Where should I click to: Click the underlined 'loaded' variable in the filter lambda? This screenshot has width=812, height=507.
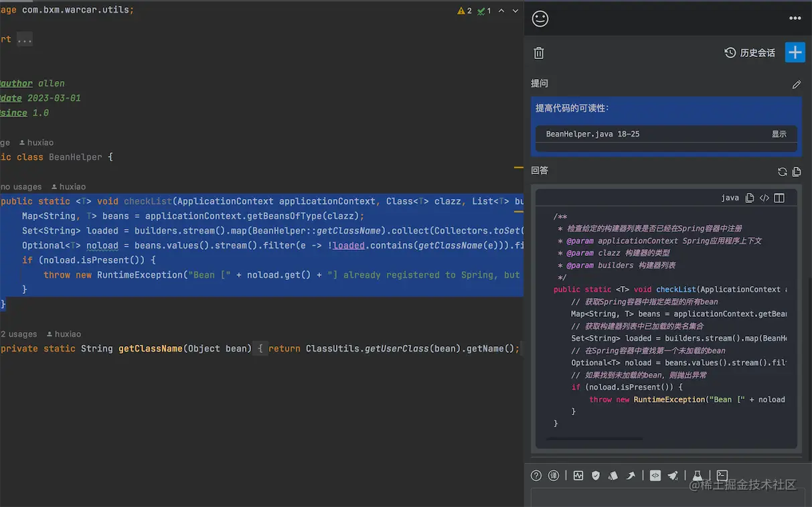click(x=349, y=246)
